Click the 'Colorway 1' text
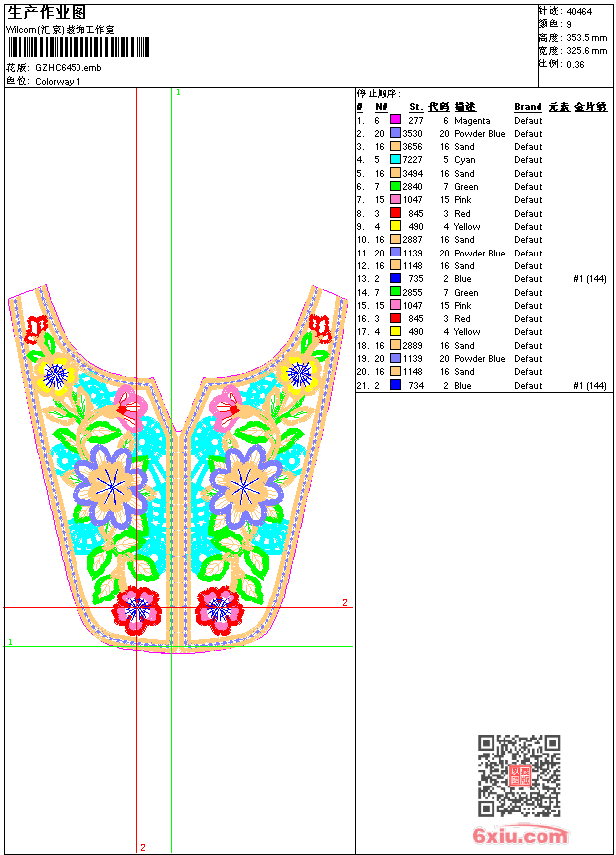This screenshot has height=855, width=616. coord(58,82)
